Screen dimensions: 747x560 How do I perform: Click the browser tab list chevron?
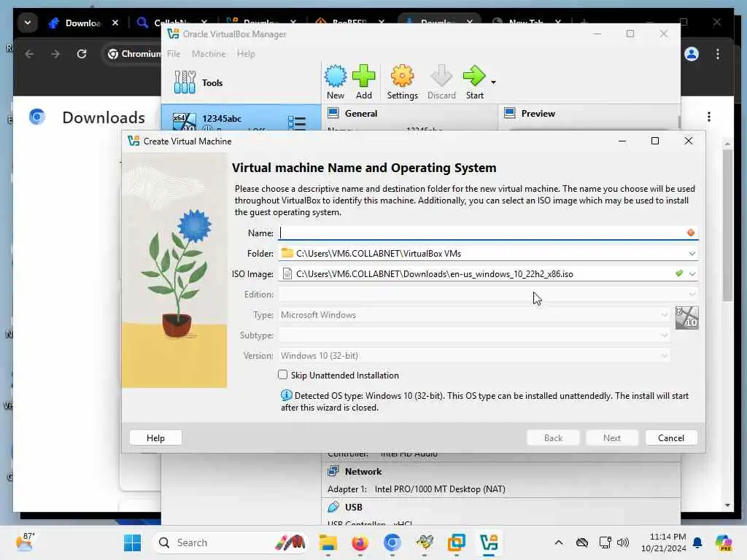click(28, 23)
